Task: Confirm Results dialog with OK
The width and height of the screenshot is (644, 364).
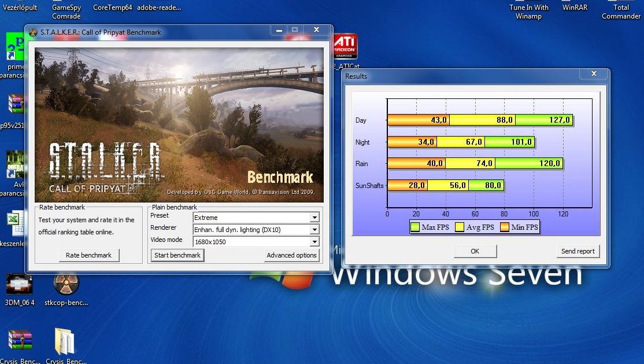Action: [475, 251]
